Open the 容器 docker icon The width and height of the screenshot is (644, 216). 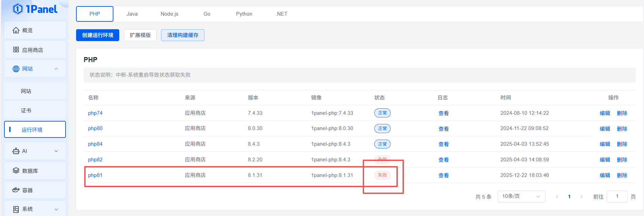(x=16, y=190)
